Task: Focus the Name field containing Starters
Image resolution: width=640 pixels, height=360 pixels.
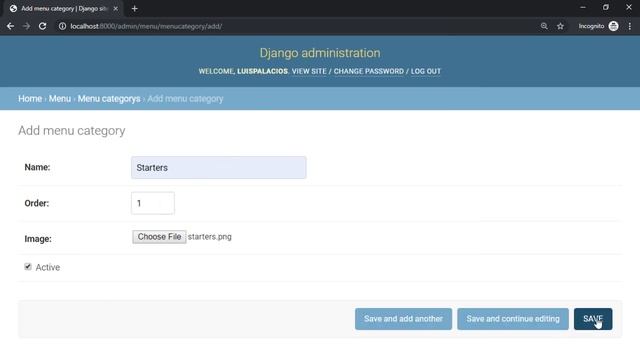Action: pos(218,167)
